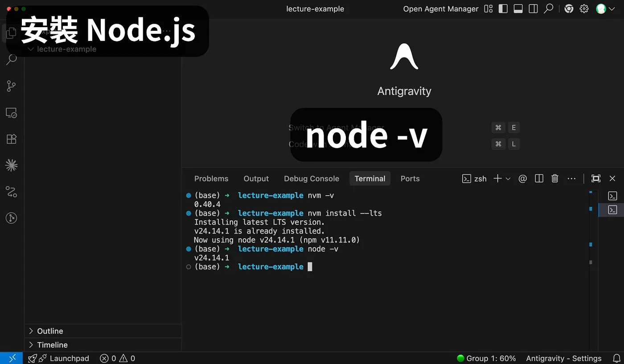Click the zsh terminal profile label
This screenshot has width=624, height=364.
[474, 179]
